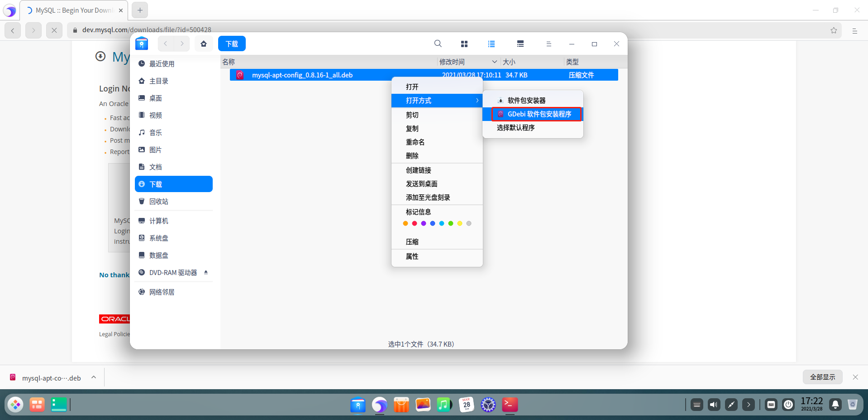
Task: Sort files by 类型 column
Action: coord(596,62)
